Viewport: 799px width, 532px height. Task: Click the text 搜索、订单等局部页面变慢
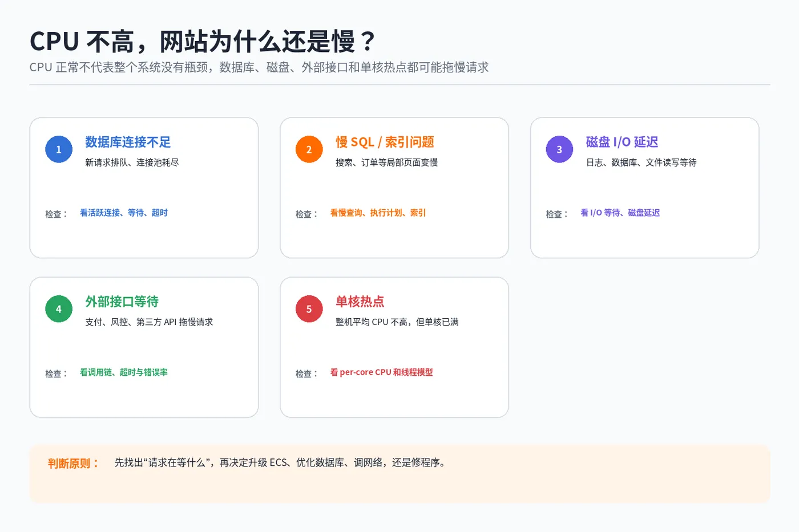[386, 163]
